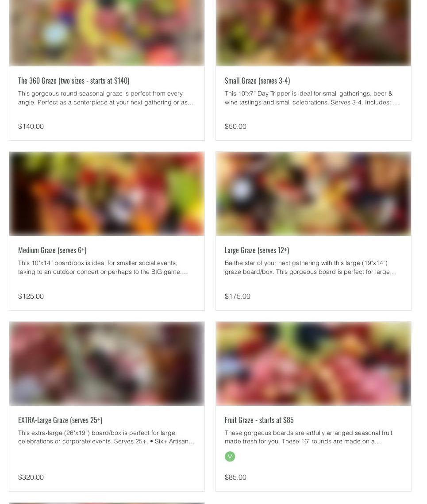This screenshot has height=504, width=427.
Task: Open the Fruit Graze product image
Action: (x=313, y=364)
